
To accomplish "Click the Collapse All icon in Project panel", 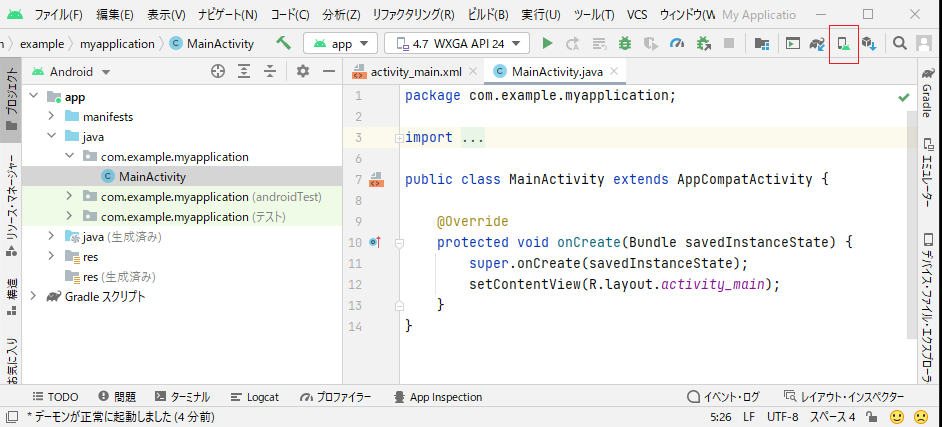I will click(270, 72).
